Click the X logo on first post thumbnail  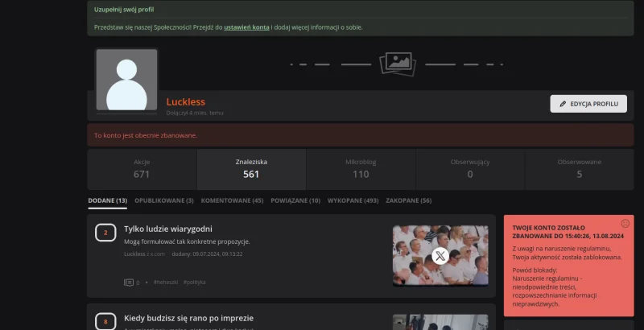pos(440,256)
